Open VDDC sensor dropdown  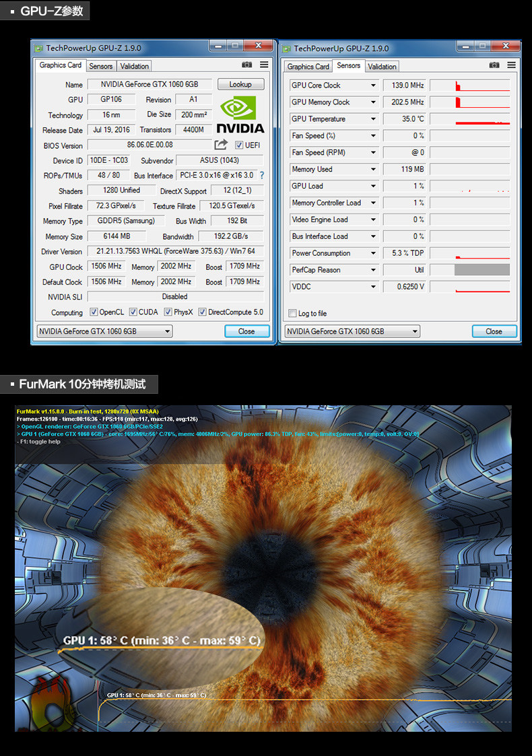373,287
